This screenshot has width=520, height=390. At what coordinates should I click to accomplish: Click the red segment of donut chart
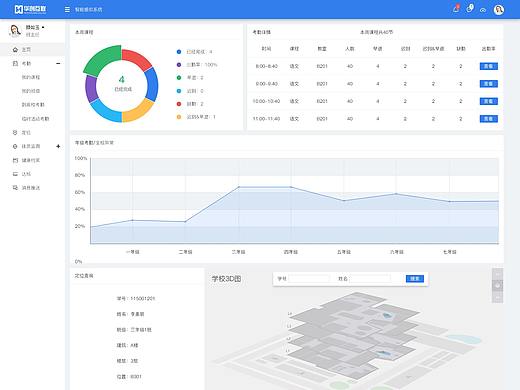[x=137, y=59]
